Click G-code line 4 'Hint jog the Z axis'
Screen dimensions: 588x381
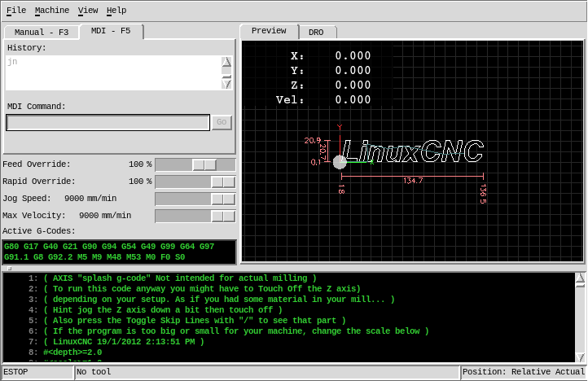pos(163,309)
